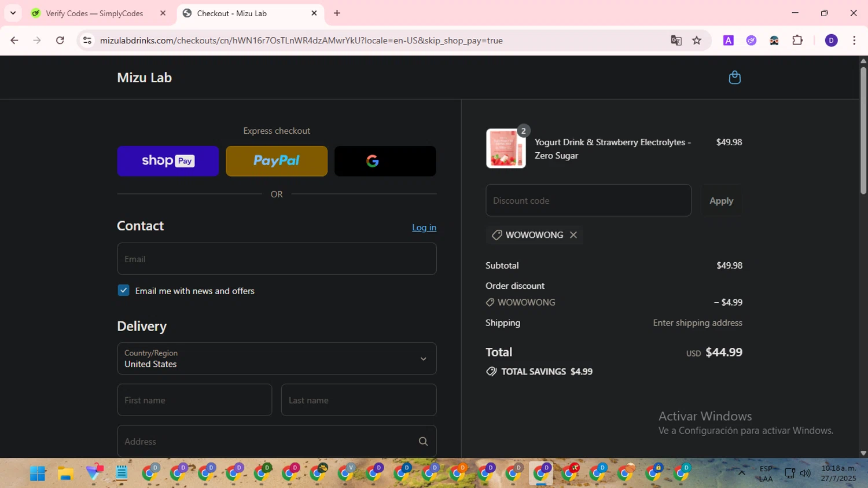Remove the WOWOWONG discount code tag
Viewport: 868px width, 488px height.
[573, 234]
